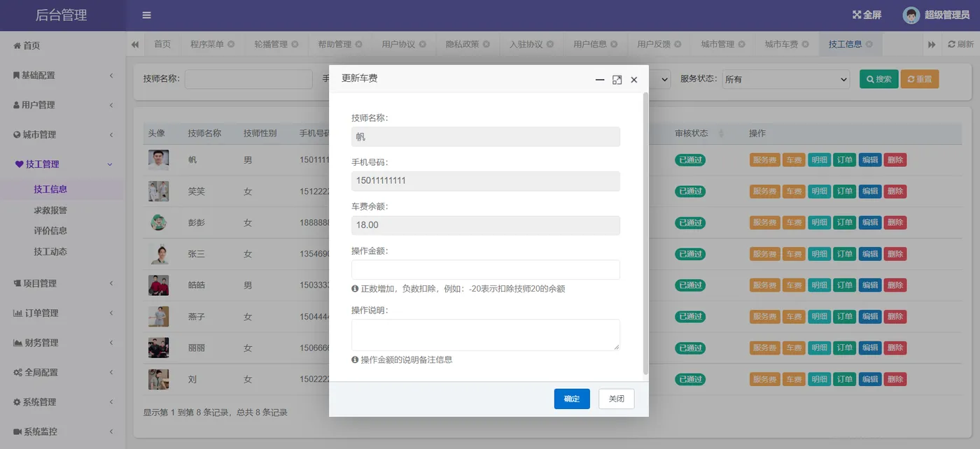
Task: Click the 搜索 search button
Action: point(878,79)
